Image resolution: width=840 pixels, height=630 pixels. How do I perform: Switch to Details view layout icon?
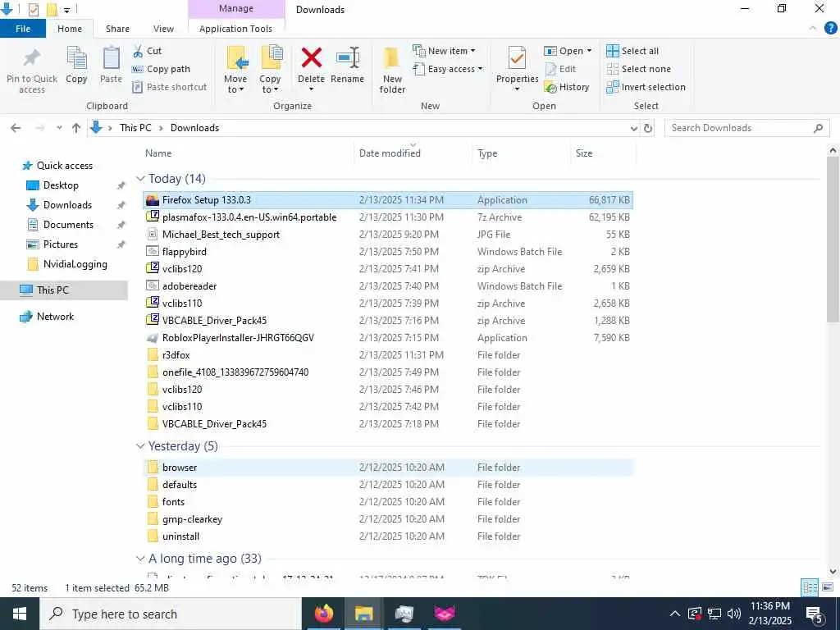pos(810,587)
